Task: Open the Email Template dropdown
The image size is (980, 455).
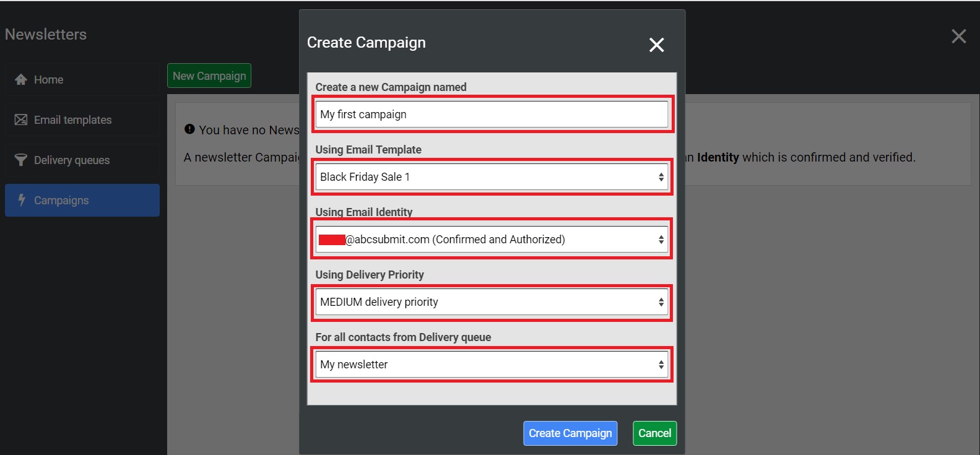Action: (492, 177)
